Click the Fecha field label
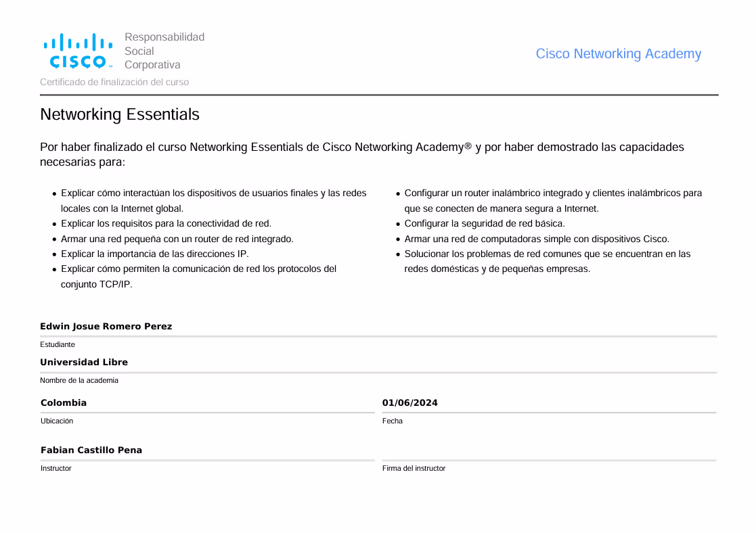The height and width of the screenshot is (533, 756). tap(392, 421)
